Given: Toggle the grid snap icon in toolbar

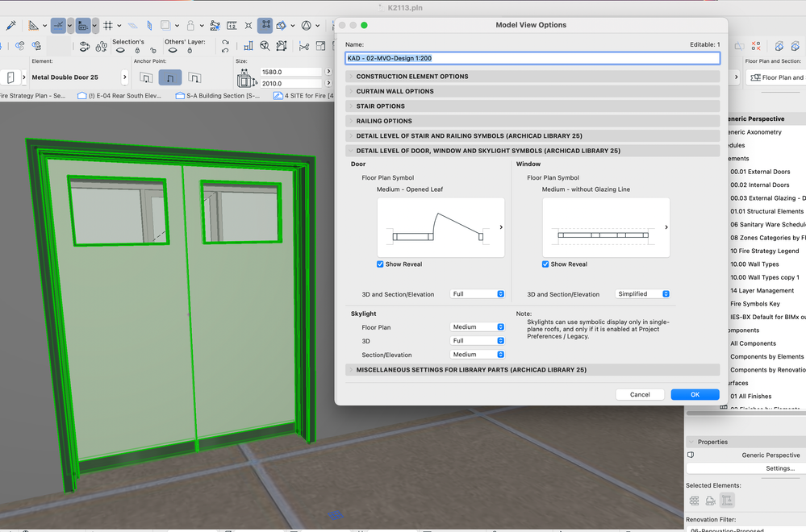Looking at the screenshot, I should tap(107, 26).
